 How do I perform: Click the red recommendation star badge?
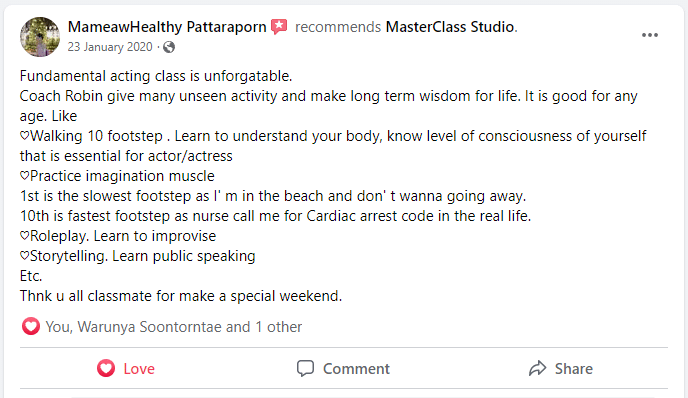279,27
